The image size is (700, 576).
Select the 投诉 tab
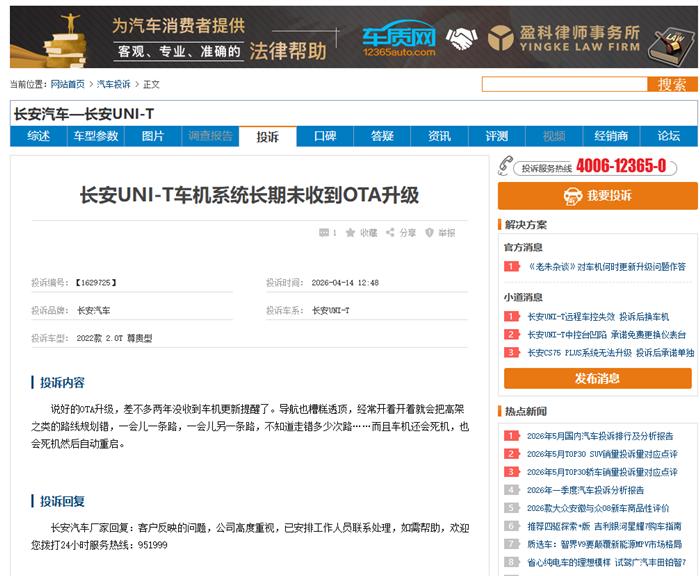(268, 137)
